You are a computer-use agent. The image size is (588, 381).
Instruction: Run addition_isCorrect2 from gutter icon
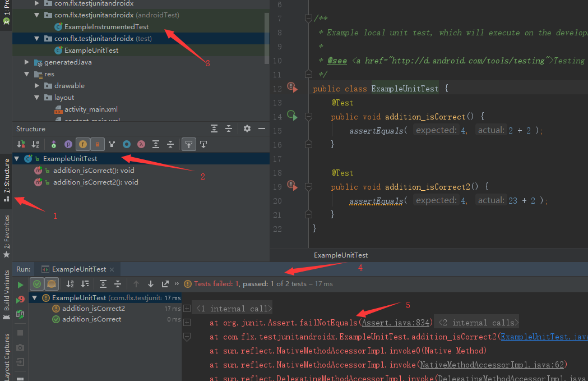[x=293, y=185]
